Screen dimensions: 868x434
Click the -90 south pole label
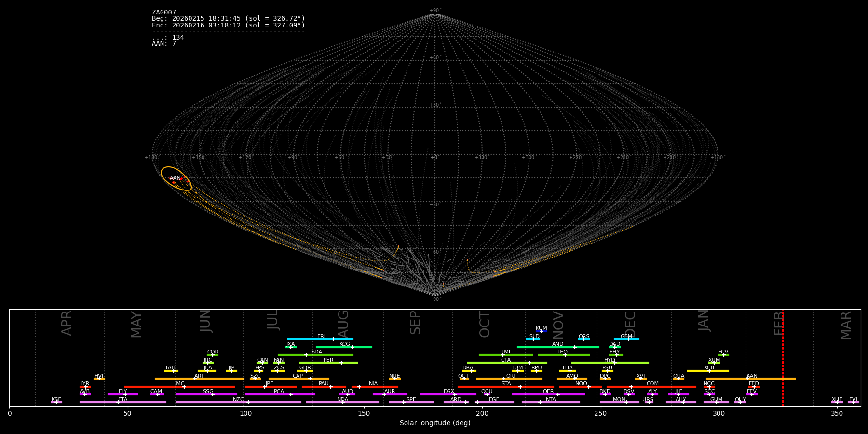click(x=434, y=299)
